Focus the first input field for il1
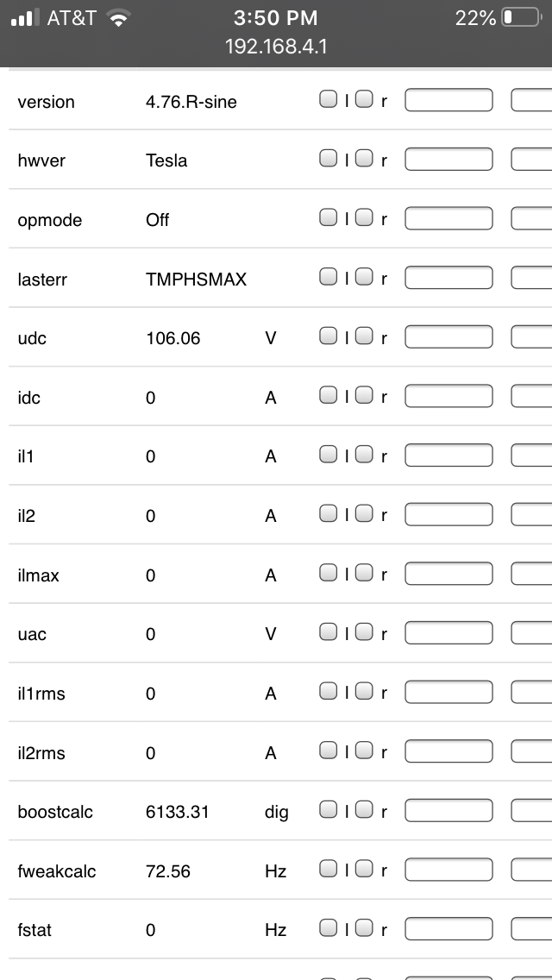The width and height of the screenshot is (552, 980). [448, 455]
